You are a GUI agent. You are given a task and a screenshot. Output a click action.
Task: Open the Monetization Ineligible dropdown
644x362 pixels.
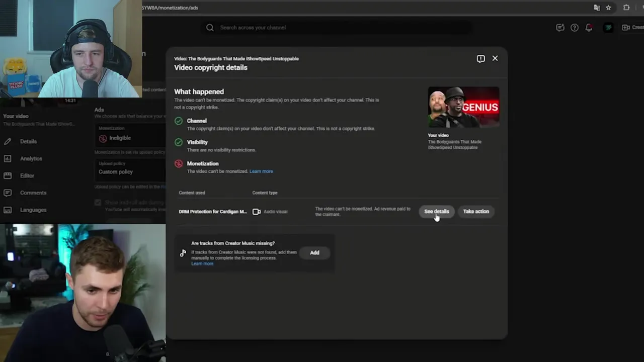tap(130, 135)
